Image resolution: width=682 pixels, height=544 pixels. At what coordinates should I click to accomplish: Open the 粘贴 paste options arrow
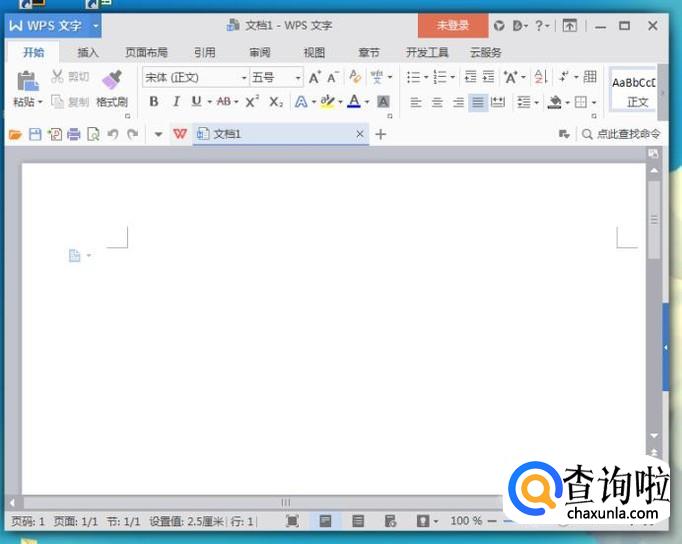point(40,102)
